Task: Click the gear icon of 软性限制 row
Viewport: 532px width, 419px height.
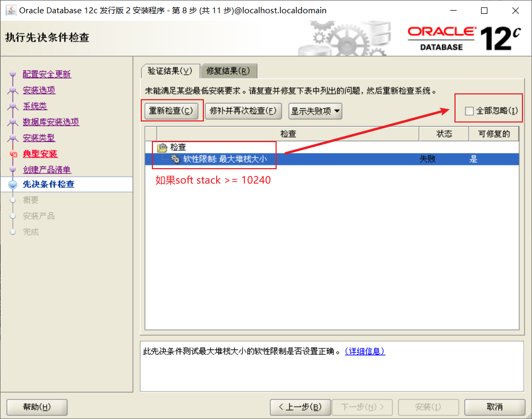Action: (x=175, y=159)
